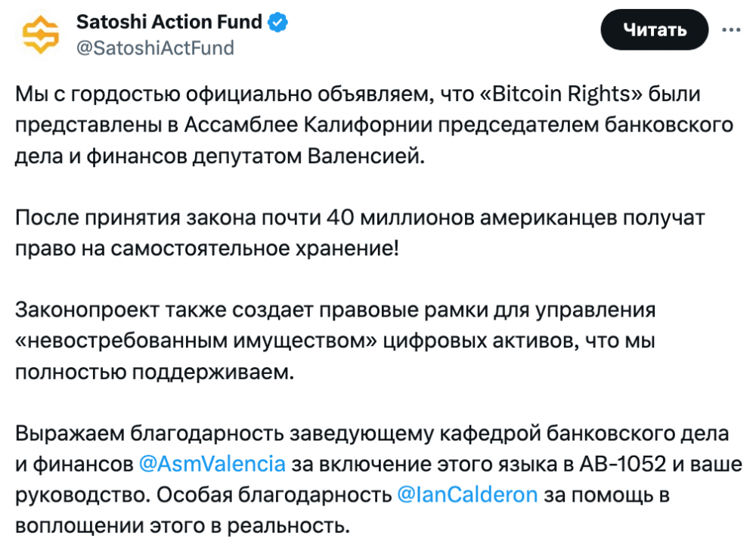Open the Satoshi Action Fund avatar logo
The image size is (756, 544).
(41, 34)
